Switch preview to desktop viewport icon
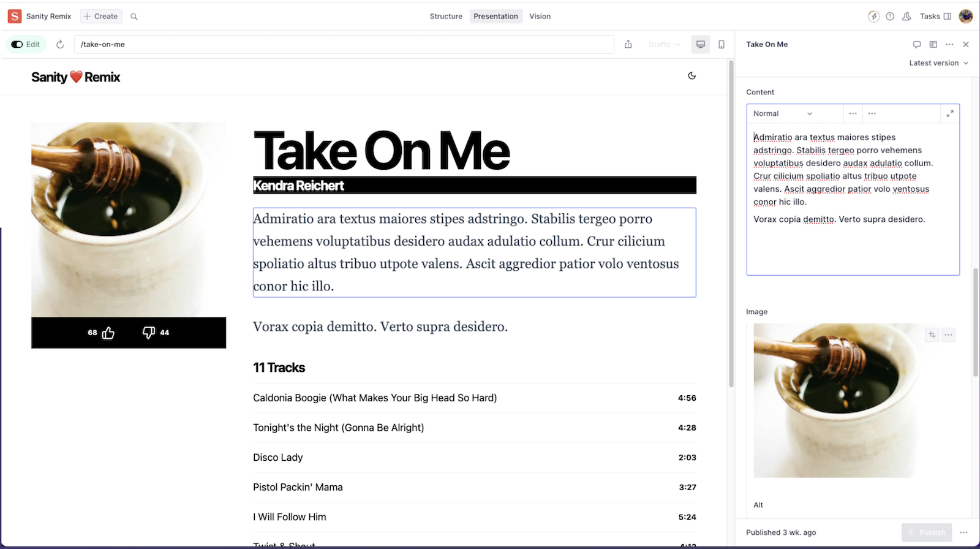 (x=701, y=44)
